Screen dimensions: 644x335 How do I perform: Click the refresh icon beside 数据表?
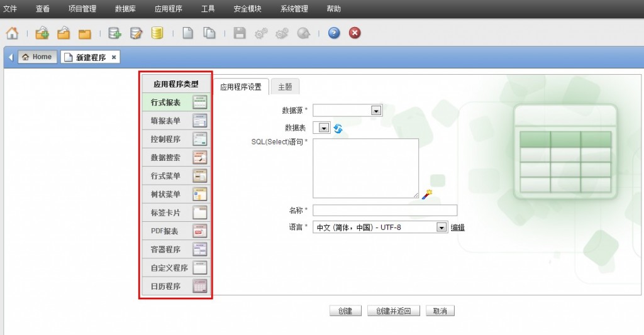coord(338,128)
